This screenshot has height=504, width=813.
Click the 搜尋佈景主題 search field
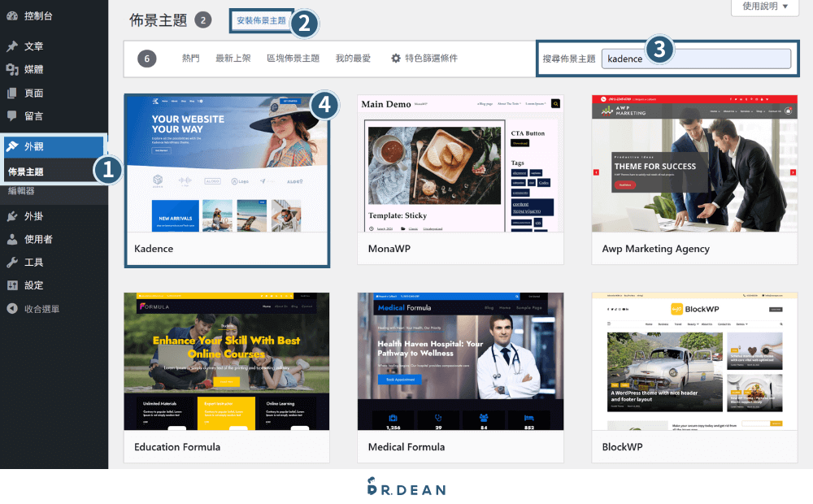(697, 59)
